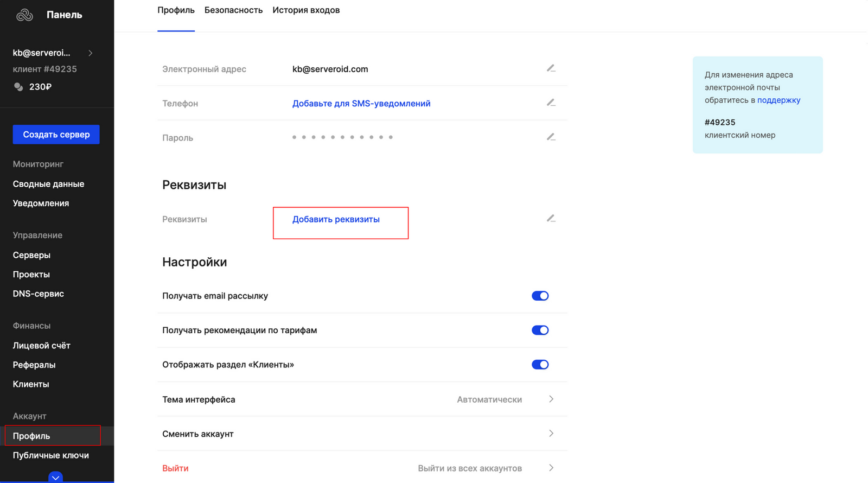Screen dimensions: 868x483
Task: Click the pencil icon for Телефон row
Action: click(x=551, y=103)
